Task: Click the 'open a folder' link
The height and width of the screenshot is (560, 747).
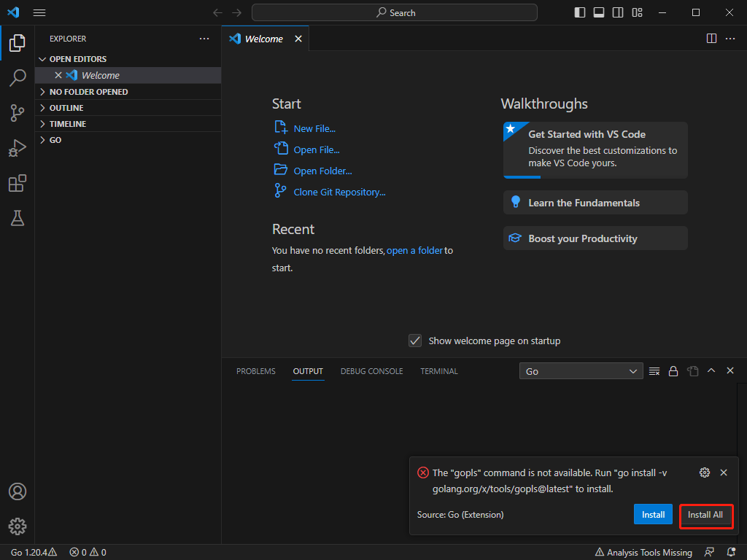Action: [x=414, y=251]
